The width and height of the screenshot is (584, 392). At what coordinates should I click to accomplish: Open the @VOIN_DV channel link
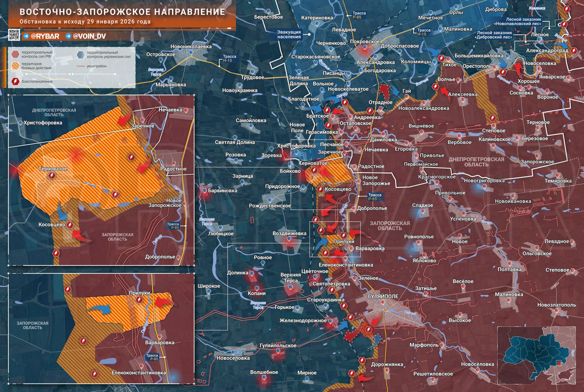point(89,36)
